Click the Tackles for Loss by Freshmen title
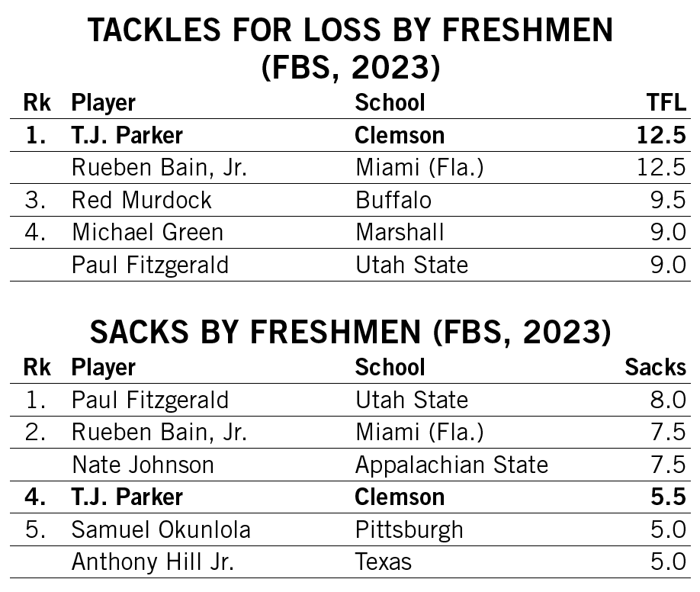 tap(351, 48)
